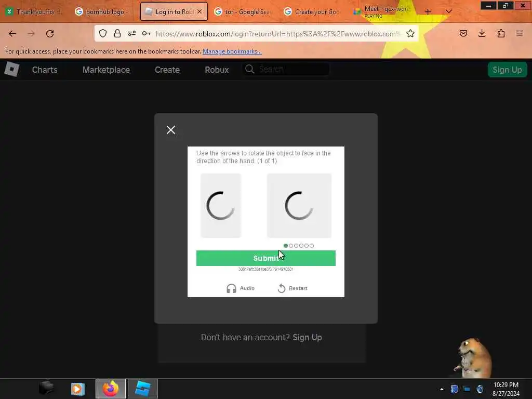Viewport: 532px width, 399px height.
Task: Open the black cube taskbar icon
Action: (46, 388)
